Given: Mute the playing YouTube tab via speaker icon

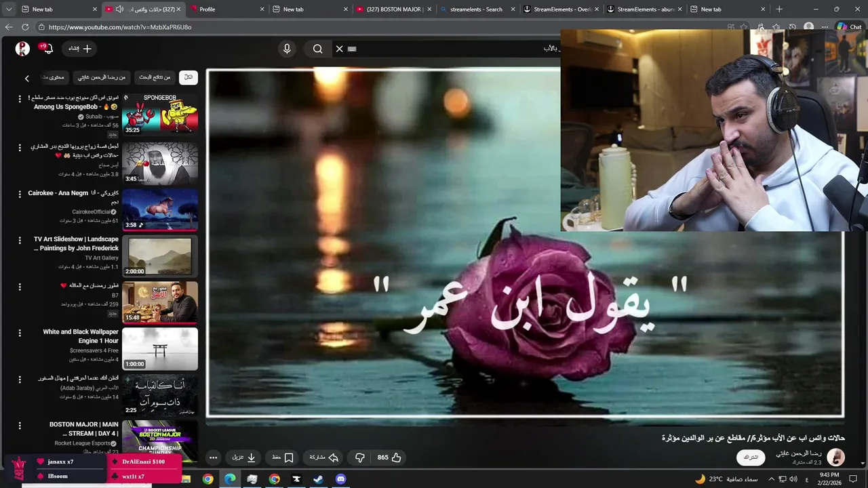Looking at the screenshot, I should 119,9.
